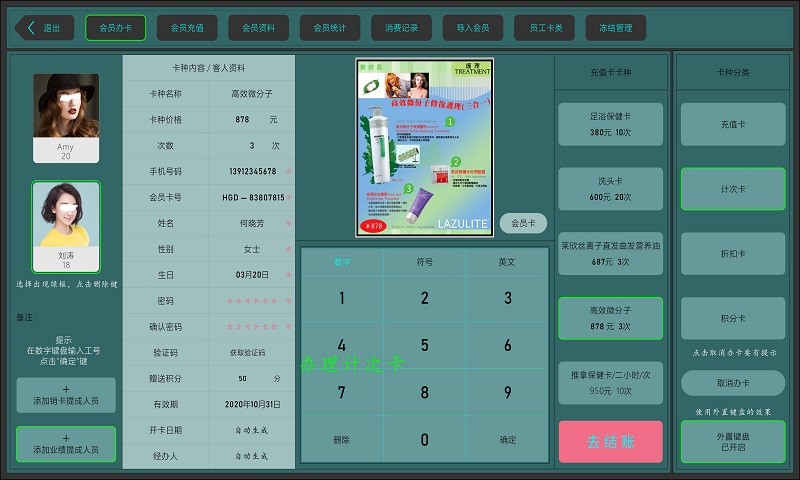Click the pink 去结账 checkout button
The image size is (800, 480).
pos(610,442)
